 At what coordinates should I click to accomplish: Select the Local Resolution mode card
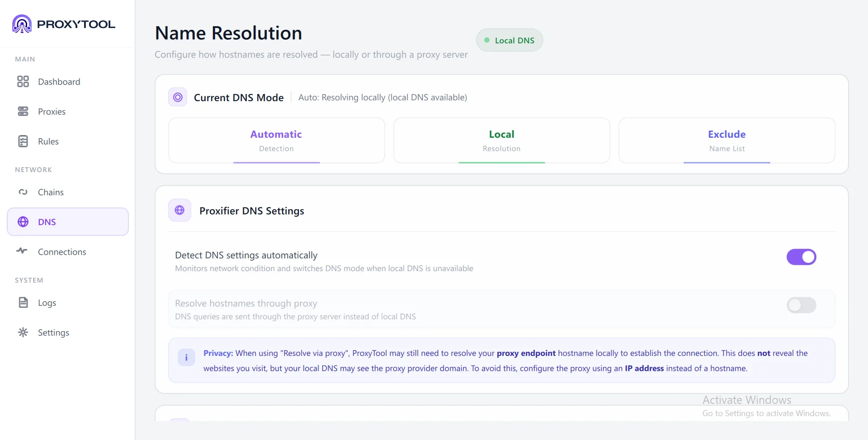(502, 140)
